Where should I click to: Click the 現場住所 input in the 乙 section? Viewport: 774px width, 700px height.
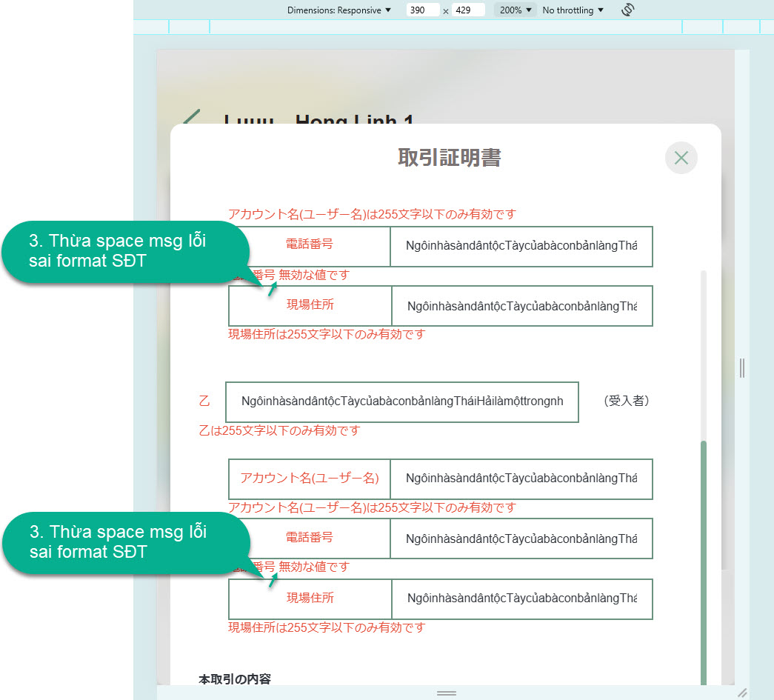click(x=521, y=599)
